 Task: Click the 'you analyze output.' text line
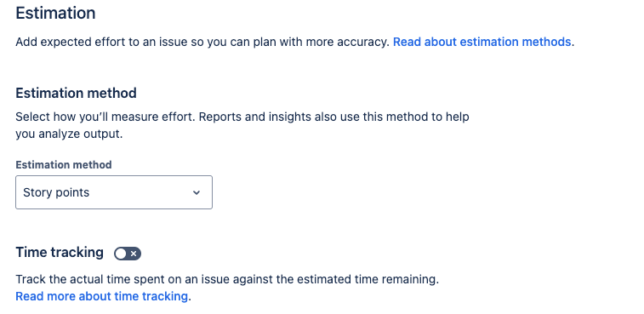click(x=69, y=134)
